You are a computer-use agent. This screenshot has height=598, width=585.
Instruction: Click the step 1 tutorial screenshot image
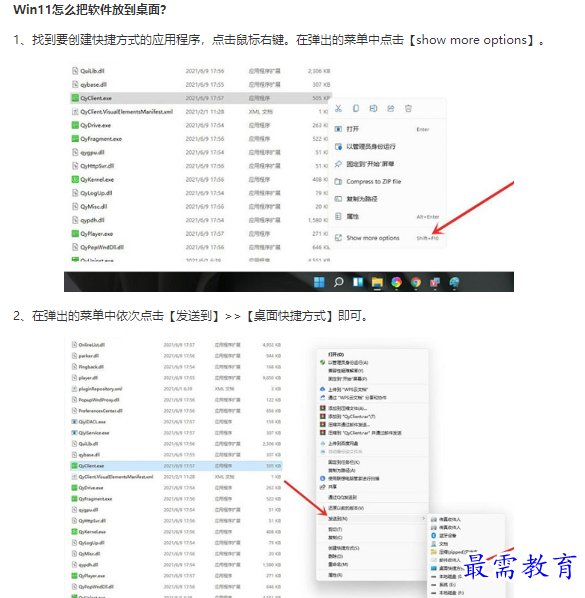289,177
